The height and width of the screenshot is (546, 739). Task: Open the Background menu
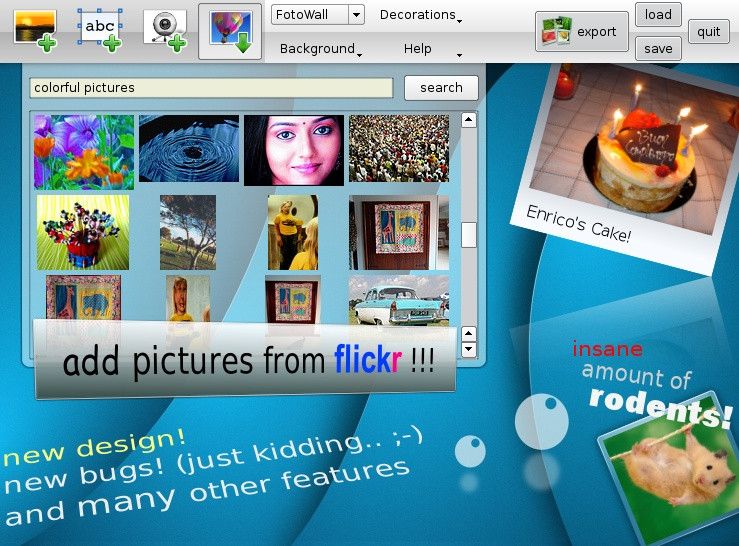(320, 49)
